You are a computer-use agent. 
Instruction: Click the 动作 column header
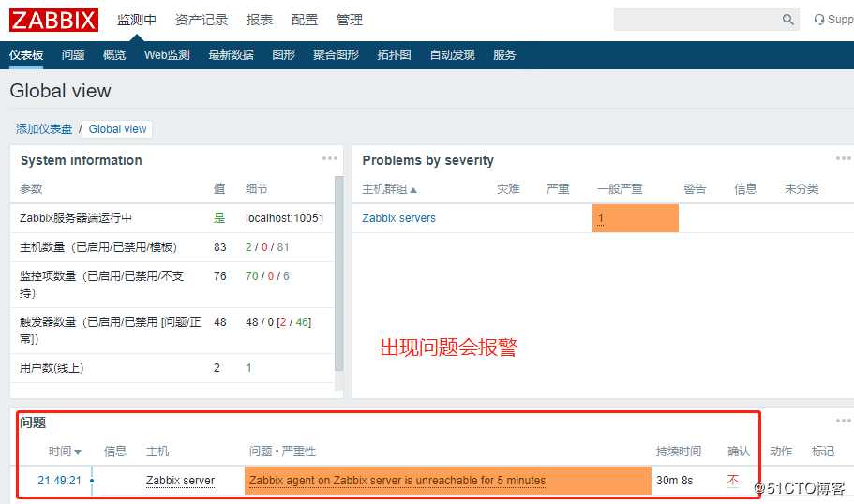(x=781, y=452)
